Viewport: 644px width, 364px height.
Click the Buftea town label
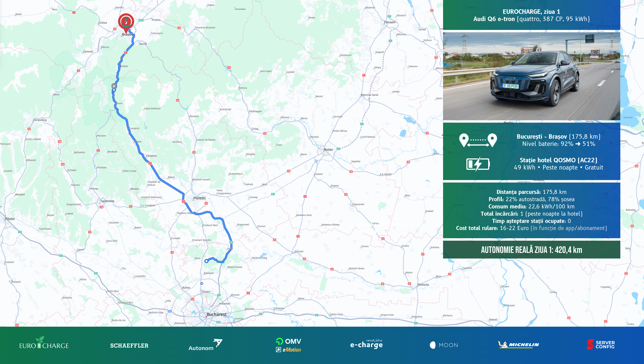pyautogui.click(x=186, y=288)
